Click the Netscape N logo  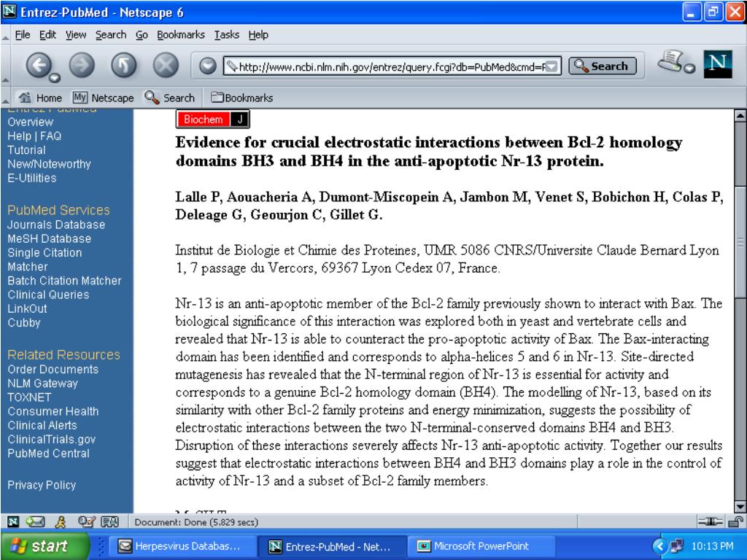[718, 64]
